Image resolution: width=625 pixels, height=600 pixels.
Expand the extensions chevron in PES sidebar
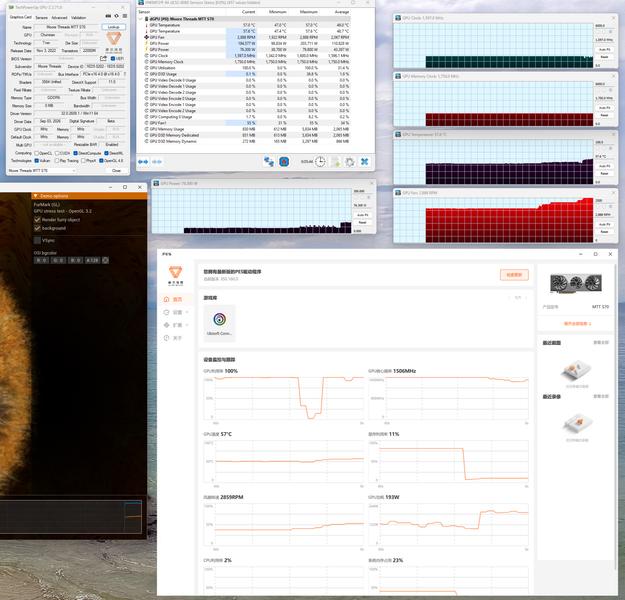tap(187, 325)
